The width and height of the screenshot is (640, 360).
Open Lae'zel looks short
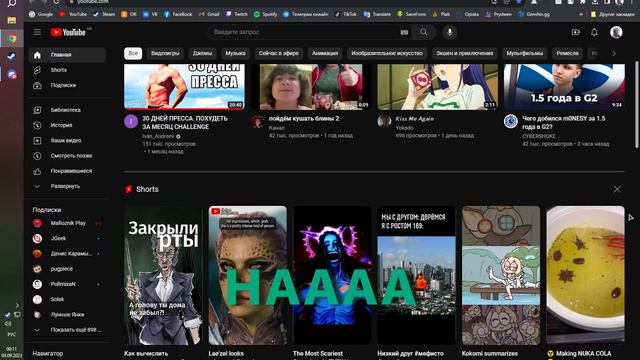tap(248, 276)
